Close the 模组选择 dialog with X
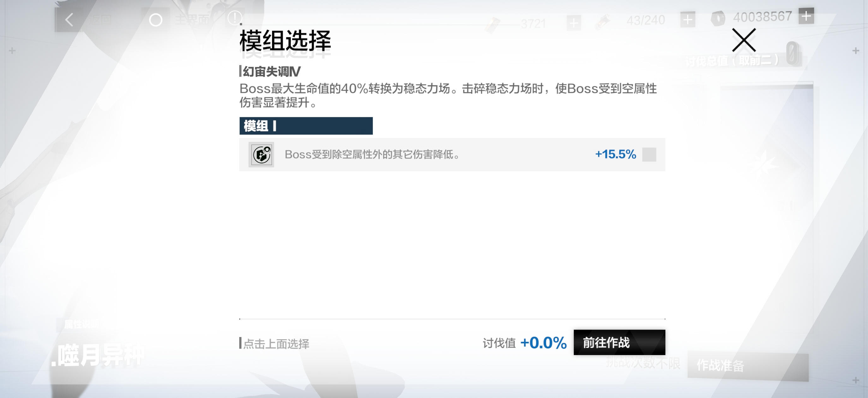 coord(744,40)
